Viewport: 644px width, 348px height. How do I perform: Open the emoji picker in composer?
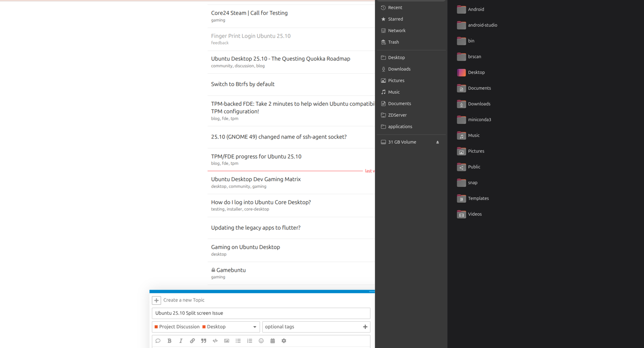coord(261,341)
